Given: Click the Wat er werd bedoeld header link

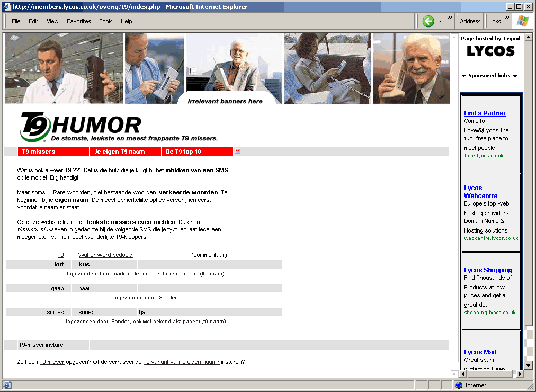Looking at the screenshot, I should (x=105, y=255).
